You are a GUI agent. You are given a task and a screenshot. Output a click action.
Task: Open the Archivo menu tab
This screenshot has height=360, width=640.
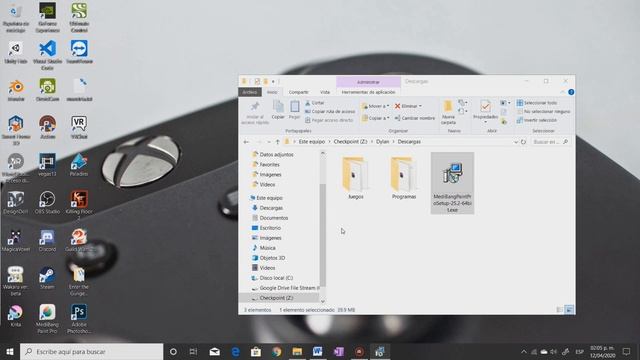[x=250, y=92]
